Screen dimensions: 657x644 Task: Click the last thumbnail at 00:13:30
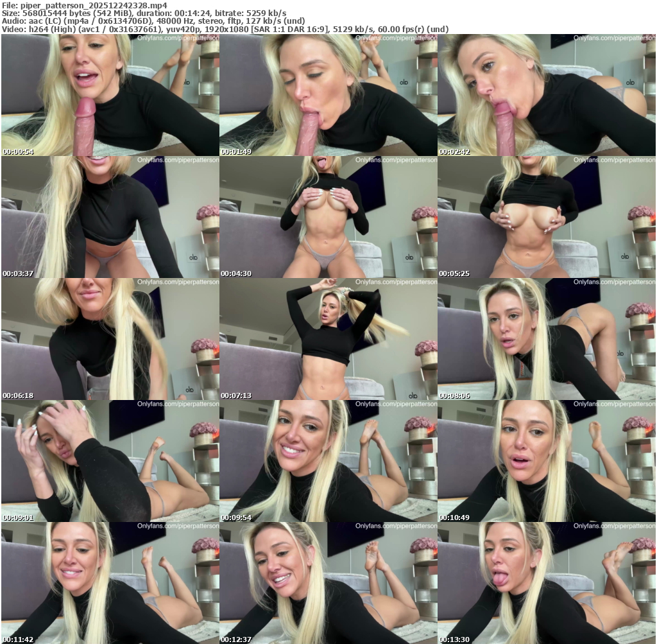point(547,583)
